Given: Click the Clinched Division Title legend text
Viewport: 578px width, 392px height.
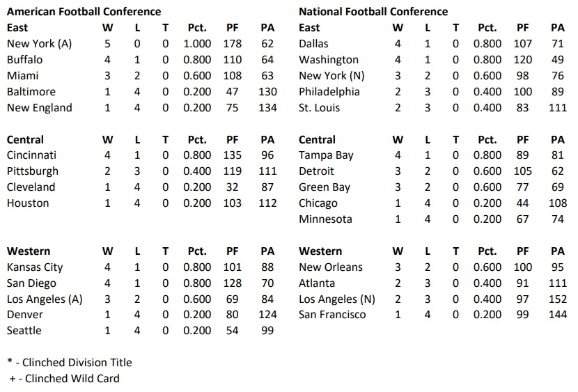Looking at the screenshot, I should [69, 363].
